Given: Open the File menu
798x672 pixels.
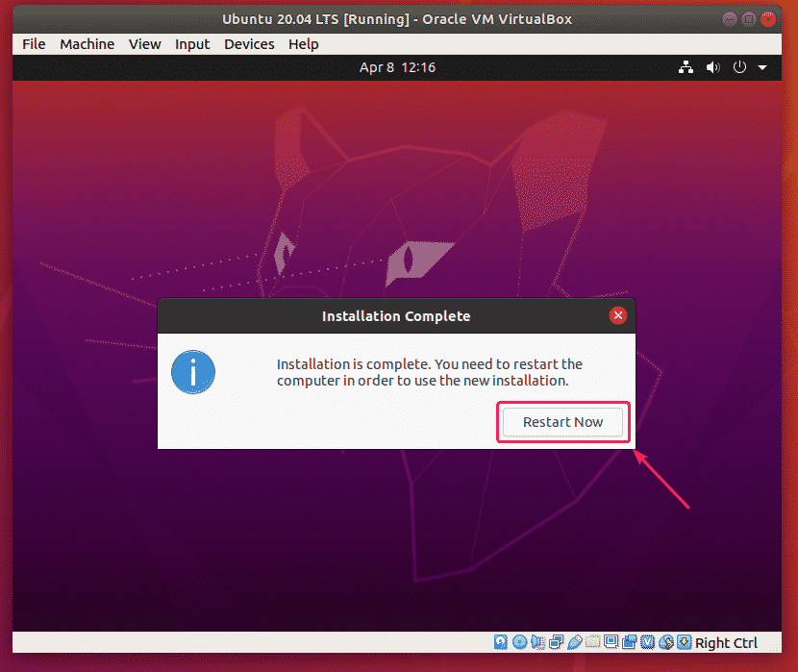Looking at the screenshot, I should 34,44.
